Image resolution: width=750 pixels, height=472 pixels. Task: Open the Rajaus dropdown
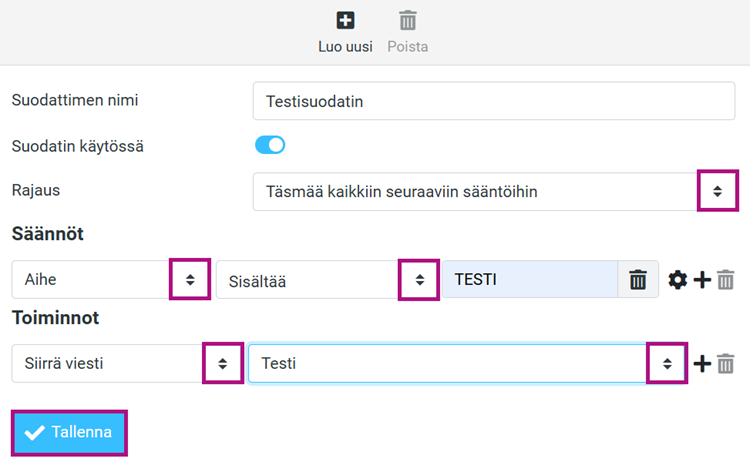coord(494,192)
